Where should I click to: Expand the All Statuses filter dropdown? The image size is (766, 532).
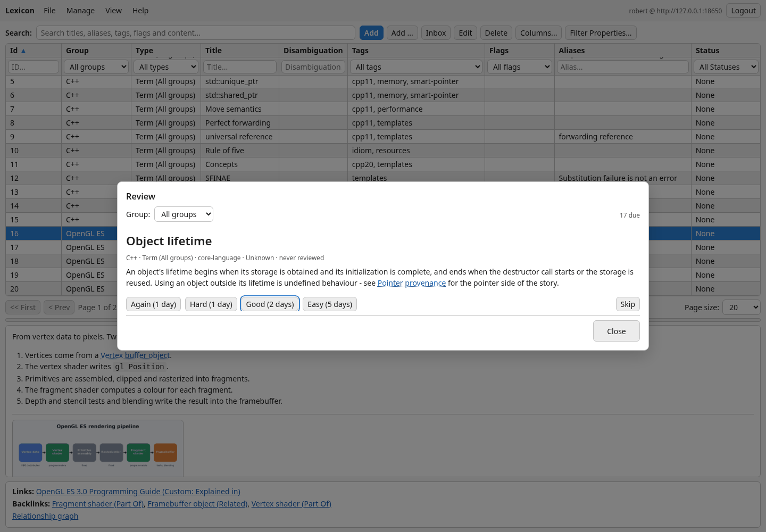[x=726, y=67]
